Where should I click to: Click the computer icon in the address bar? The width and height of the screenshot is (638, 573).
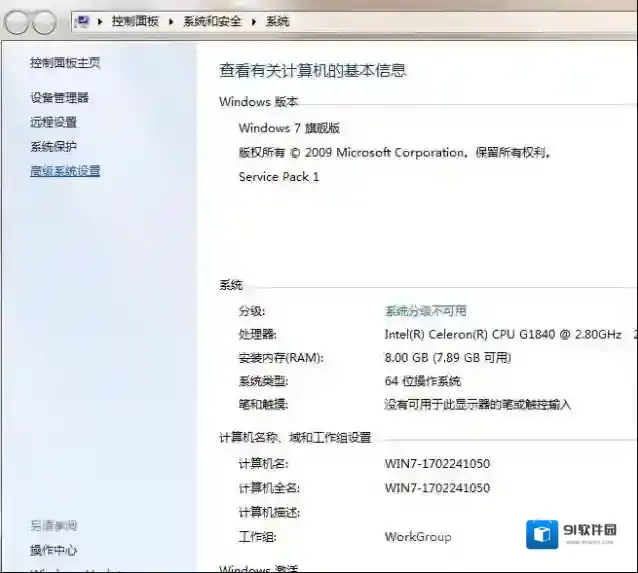pyautogui.click(x=84, y=20)
